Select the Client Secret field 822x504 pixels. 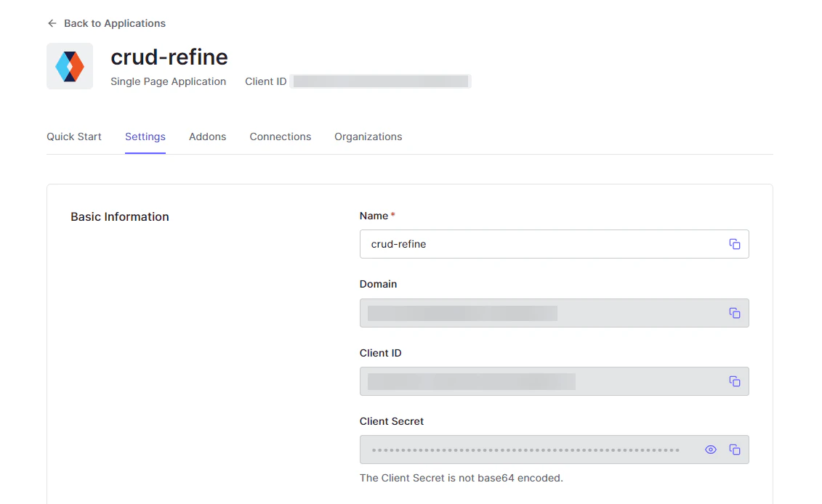[x=509, y=450]
